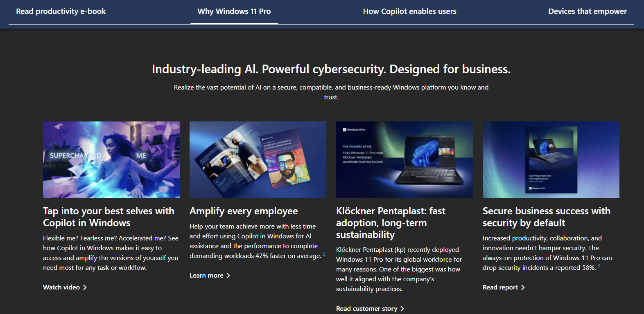Switch to How Copilot enables users tab
The height and width of the screenshot is (314, 644).
click(409, 11)
